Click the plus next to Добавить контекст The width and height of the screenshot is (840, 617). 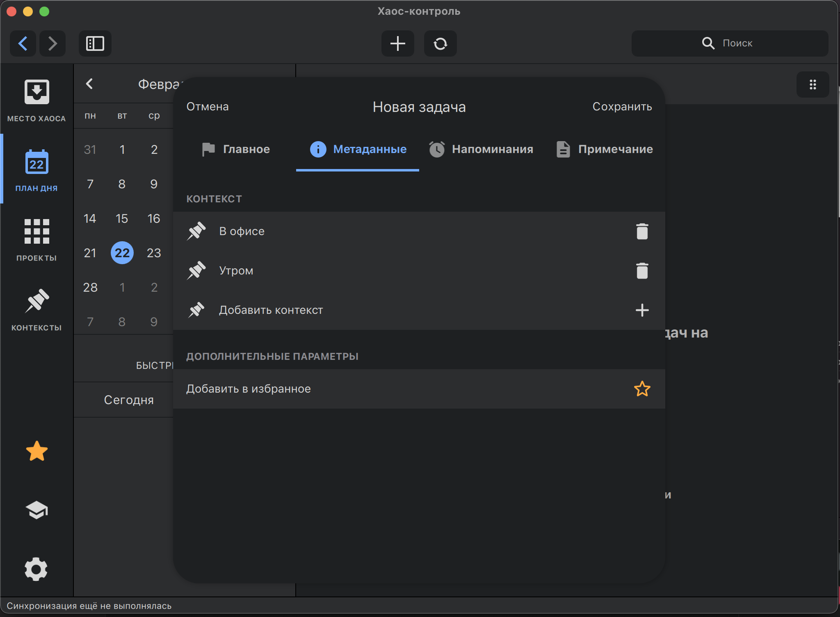(x=642, y=310)
